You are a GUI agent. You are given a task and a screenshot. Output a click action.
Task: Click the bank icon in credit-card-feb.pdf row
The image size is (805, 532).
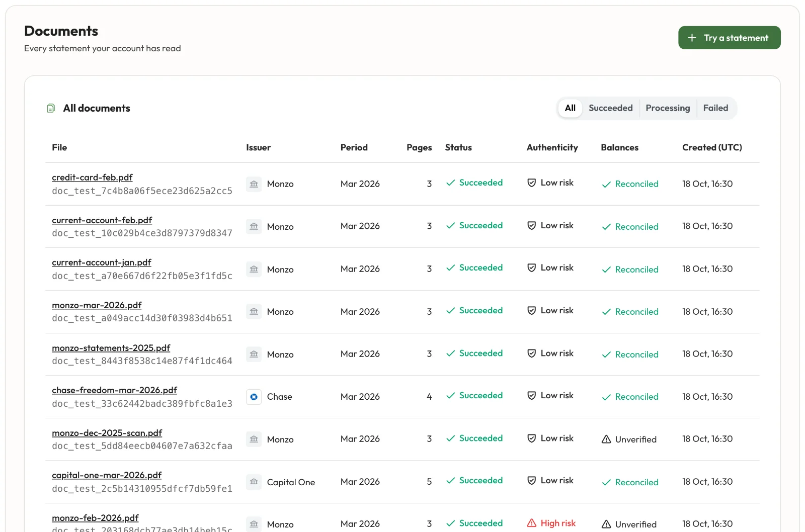[x=254, y=184]
